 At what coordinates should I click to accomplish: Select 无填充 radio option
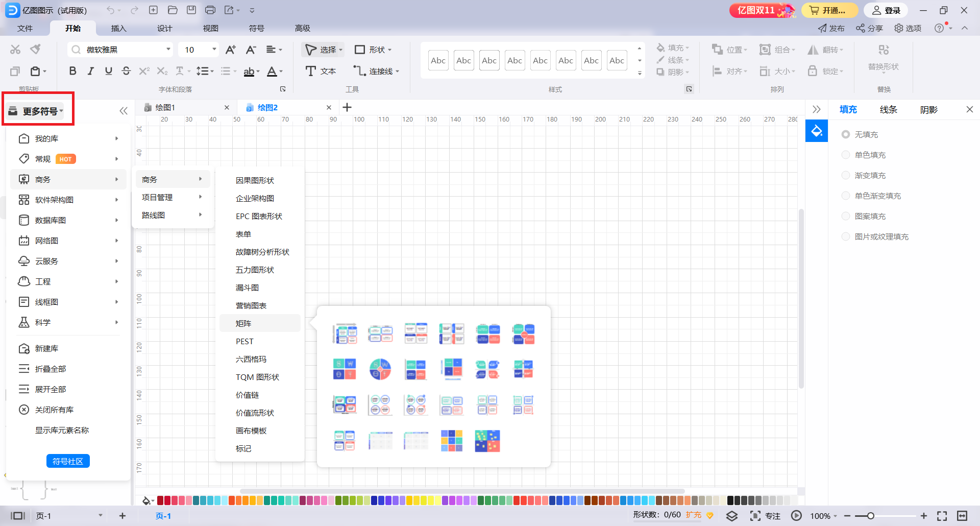click(846, 134)
